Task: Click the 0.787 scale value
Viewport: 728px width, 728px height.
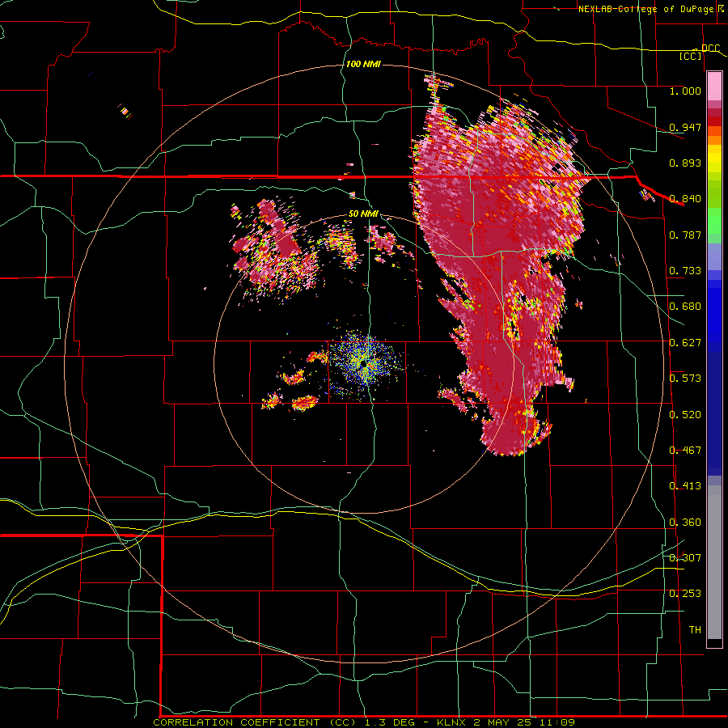Action: 685,235
